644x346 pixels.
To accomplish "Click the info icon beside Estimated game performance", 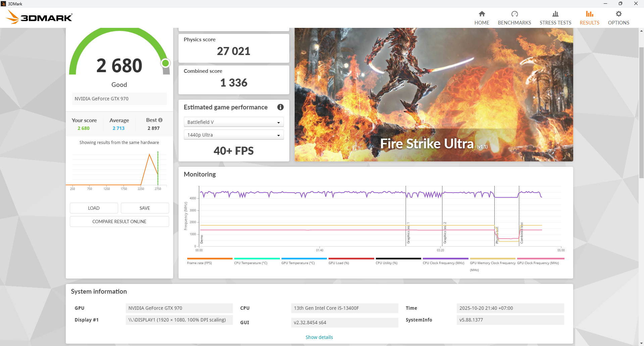I will point(280,107).
